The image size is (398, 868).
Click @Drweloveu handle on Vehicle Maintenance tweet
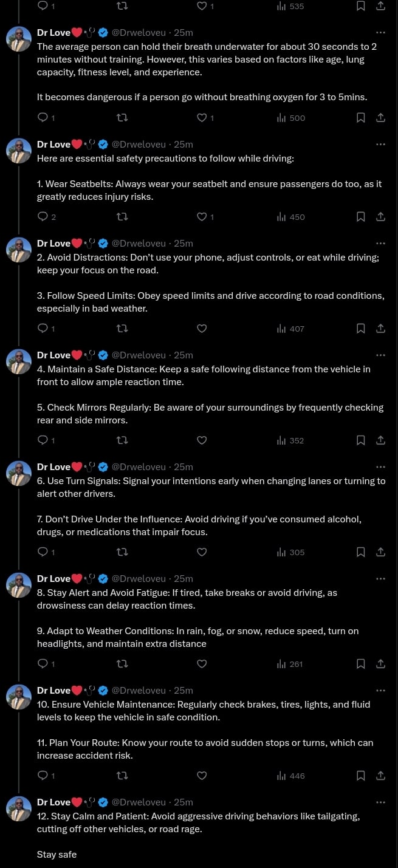pos(139,691)
